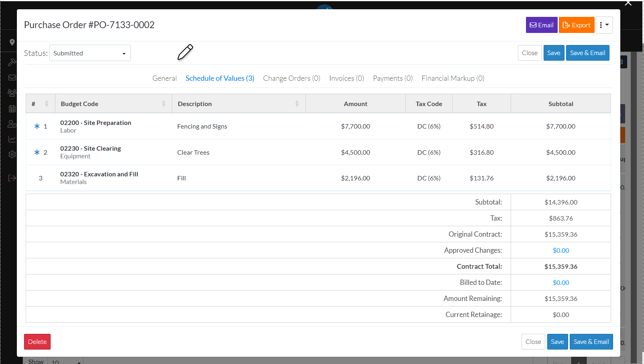Click the bottom Close button

[x=533, y=342]
